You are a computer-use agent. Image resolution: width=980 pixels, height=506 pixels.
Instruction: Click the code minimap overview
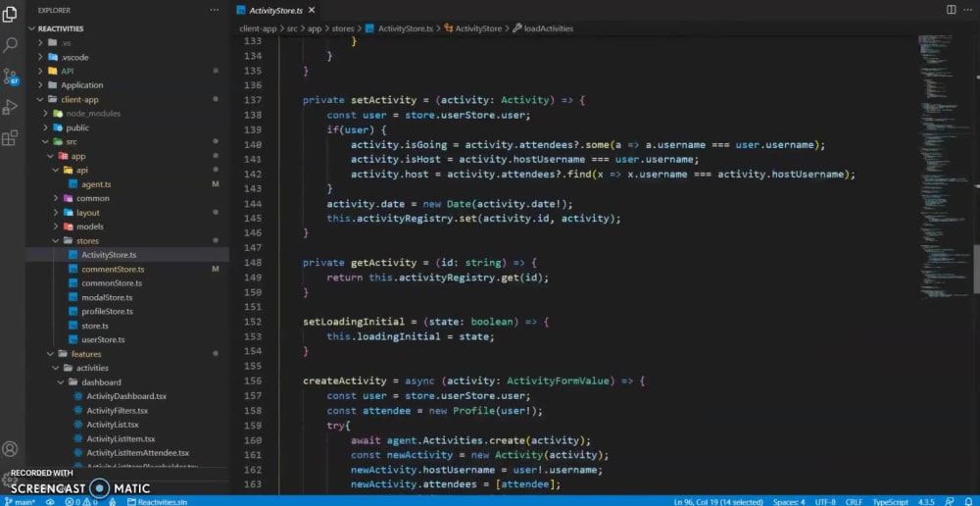[944, 166]
